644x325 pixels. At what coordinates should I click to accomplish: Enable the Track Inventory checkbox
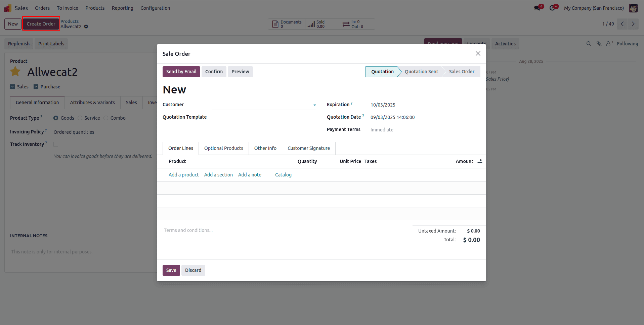click(x=56, y=144)
